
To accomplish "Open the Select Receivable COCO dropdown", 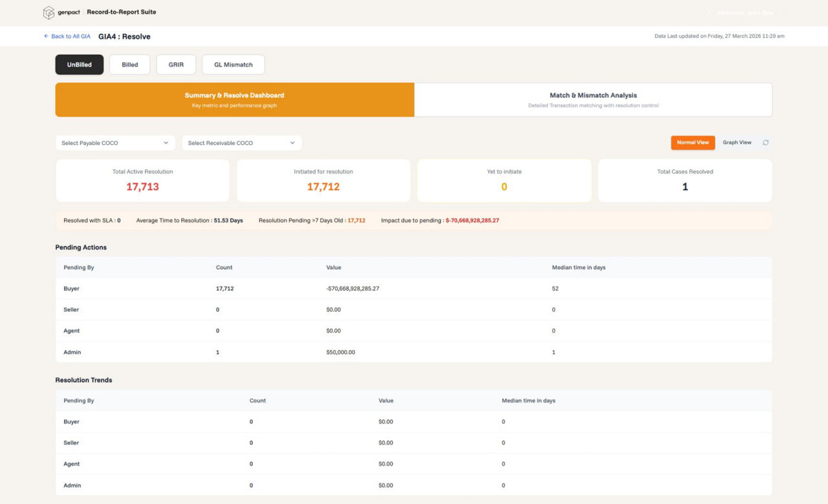I will pos(242,143).
